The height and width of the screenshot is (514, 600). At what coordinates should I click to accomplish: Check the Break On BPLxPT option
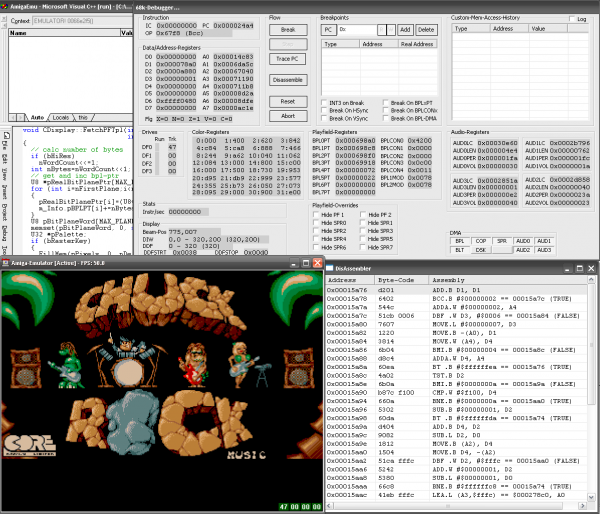(386, 103)
